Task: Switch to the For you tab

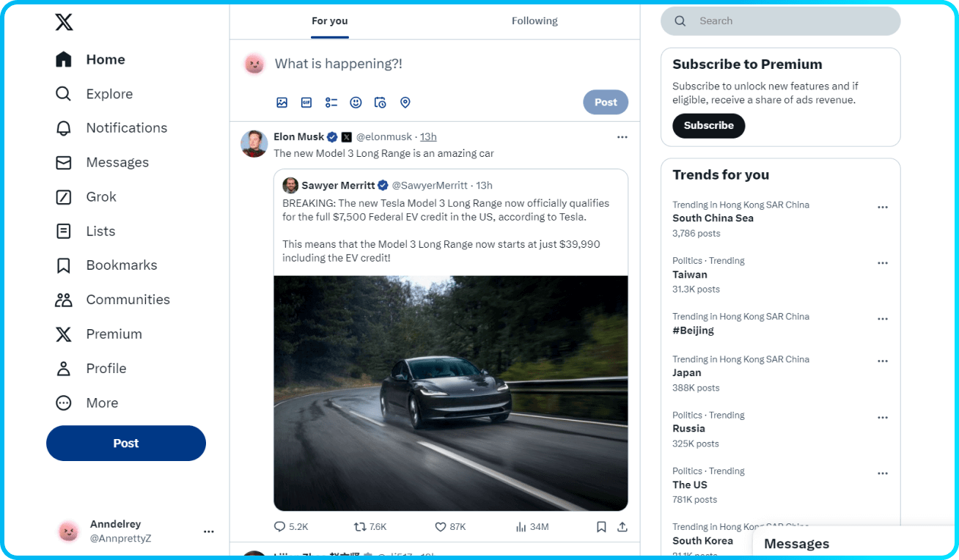Action: pos(330,21)
